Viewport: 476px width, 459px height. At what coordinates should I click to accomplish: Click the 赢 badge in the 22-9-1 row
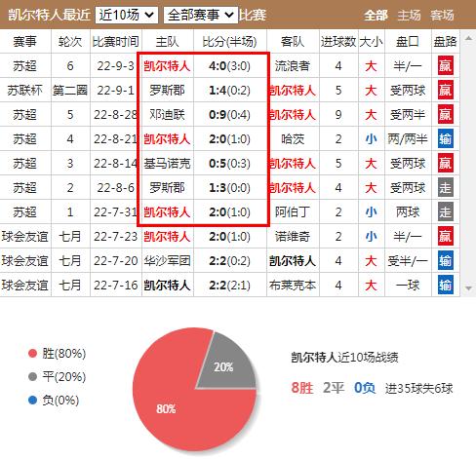click(x=445, y=90)
